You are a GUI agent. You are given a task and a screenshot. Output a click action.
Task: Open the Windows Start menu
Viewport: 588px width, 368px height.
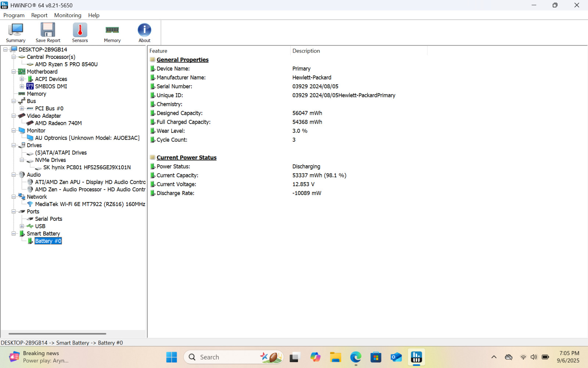click(x=172, y=357)
